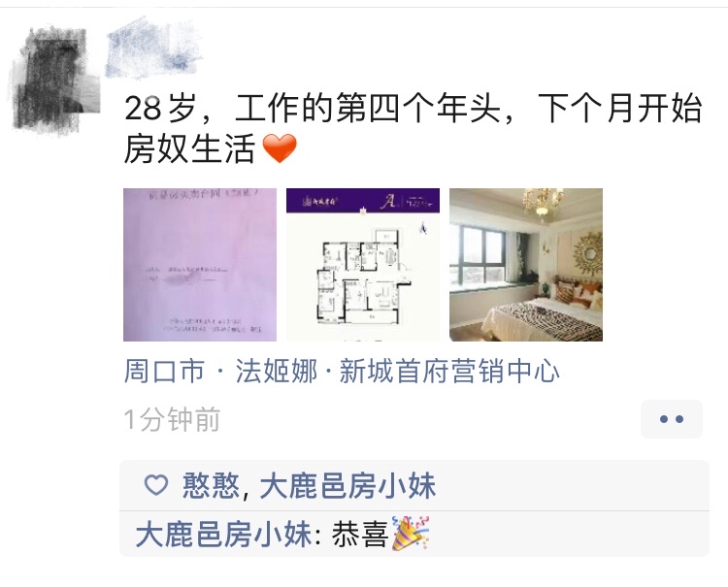Image resolution: width=728 pixels, height=587 pixels.
Task: Click the two-dot more options button
Action: [x=672, y=419]
